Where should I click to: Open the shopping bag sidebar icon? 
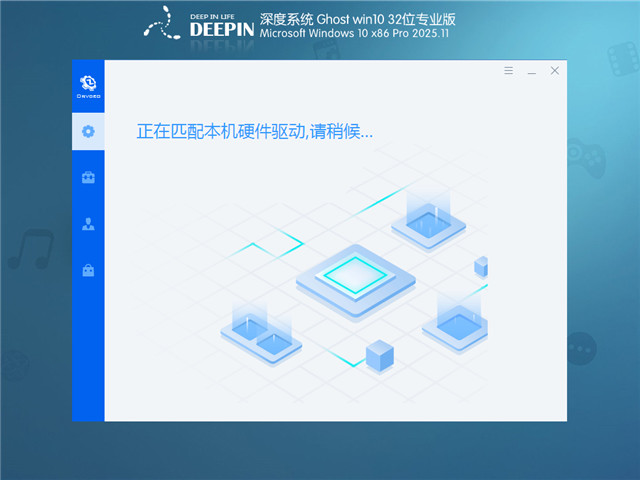(88, 270)
